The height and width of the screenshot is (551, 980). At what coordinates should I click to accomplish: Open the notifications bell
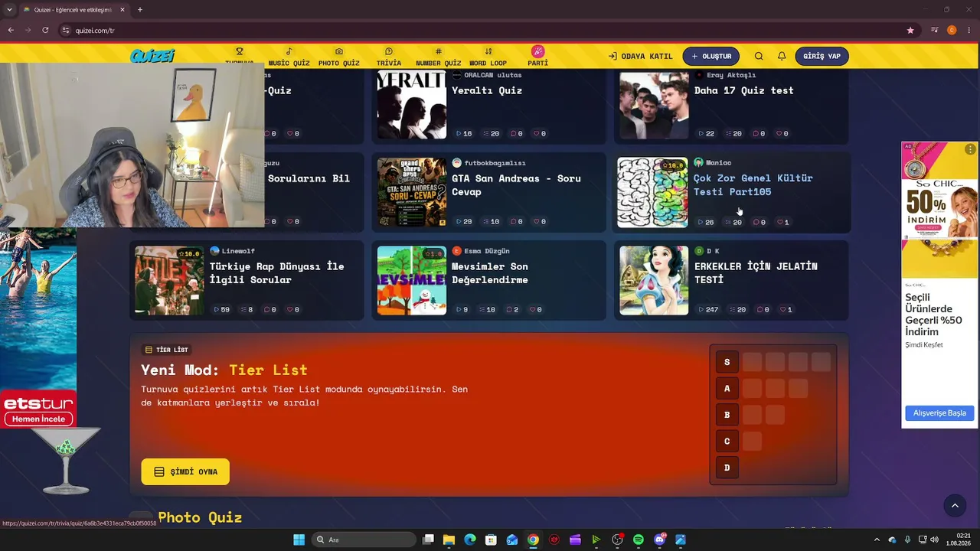pos(782,56)
